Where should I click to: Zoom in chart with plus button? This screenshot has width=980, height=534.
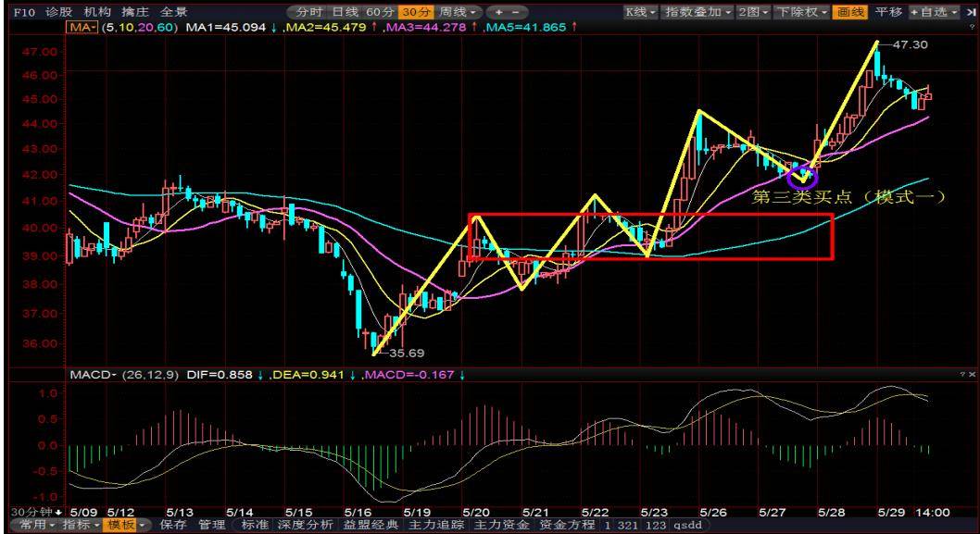[x=498, y=12]
